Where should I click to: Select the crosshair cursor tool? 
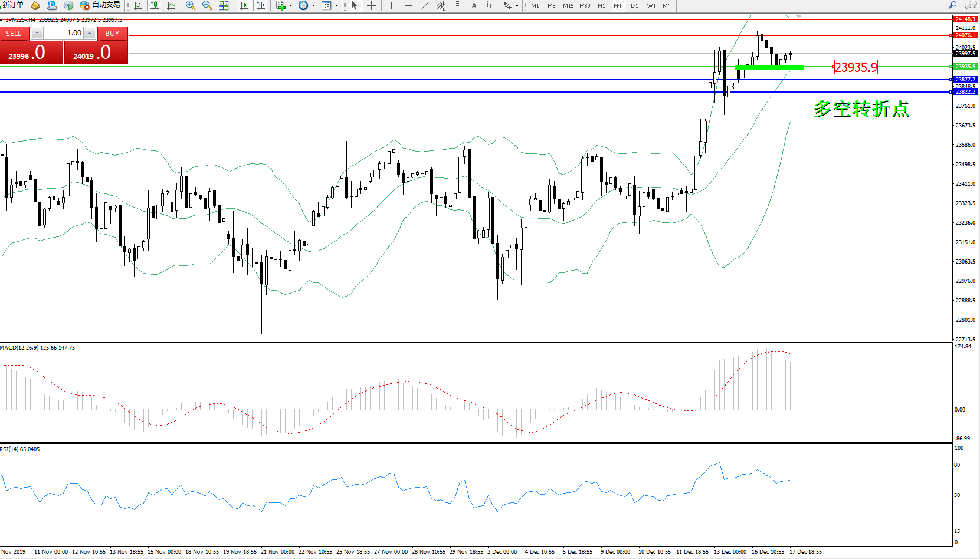(x=371, y=5)
